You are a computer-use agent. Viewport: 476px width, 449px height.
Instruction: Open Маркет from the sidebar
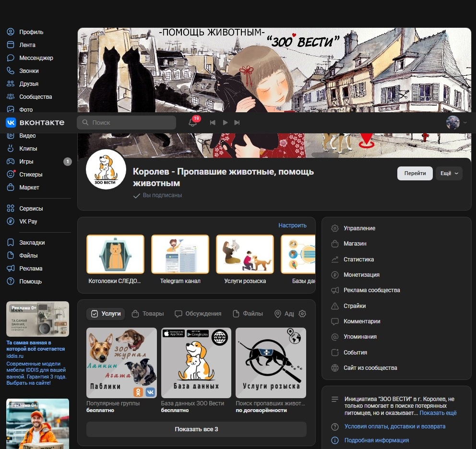tap(23, 188)
